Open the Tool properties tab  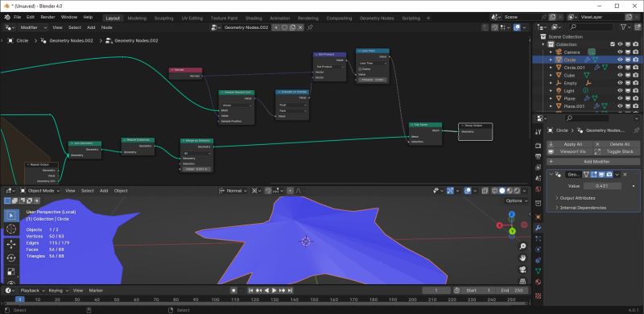538,131
